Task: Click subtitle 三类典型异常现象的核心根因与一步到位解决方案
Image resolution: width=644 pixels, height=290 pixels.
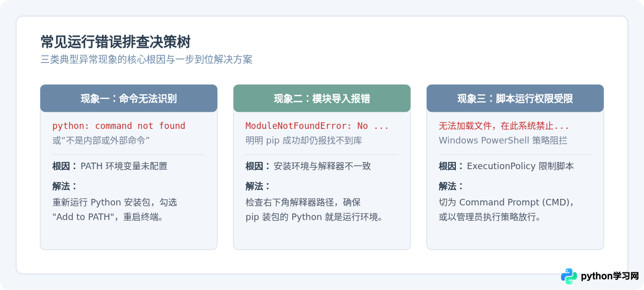Action: (x=146, y=59)
